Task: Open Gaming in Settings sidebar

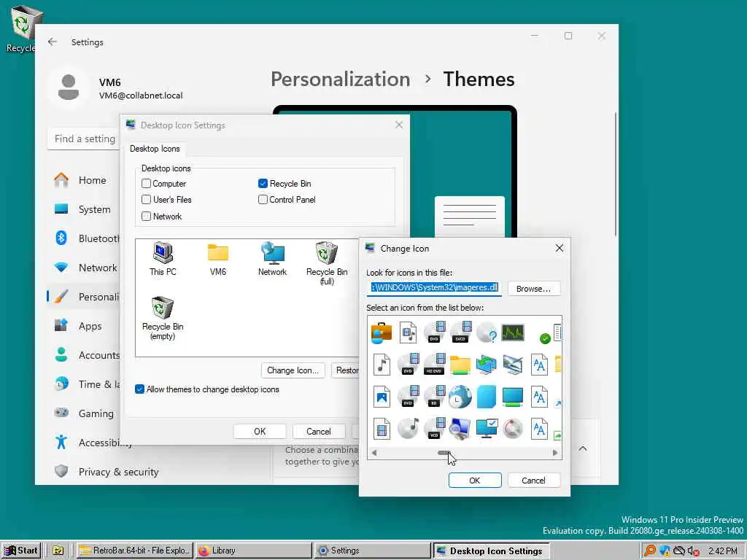Action: [x=83, y=413]
